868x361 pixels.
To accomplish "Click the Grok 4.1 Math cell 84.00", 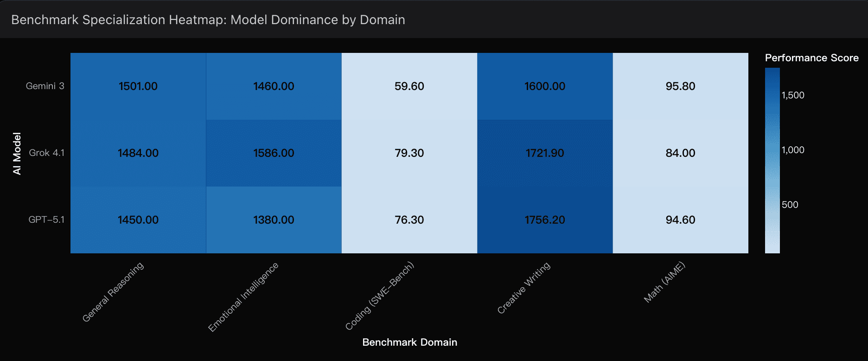I will pyautogui.click(x=680, y=153).
